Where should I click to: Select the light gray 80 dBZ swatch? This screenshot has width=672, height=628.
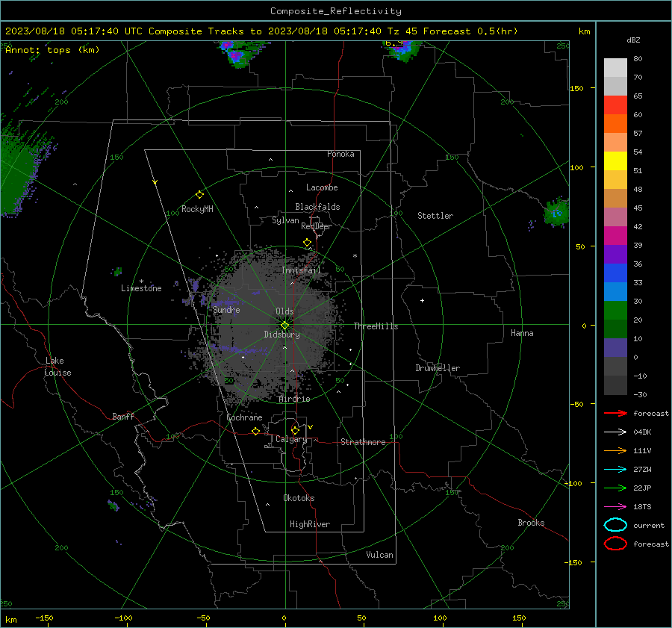pyautogui.click(x=615, y=67)
